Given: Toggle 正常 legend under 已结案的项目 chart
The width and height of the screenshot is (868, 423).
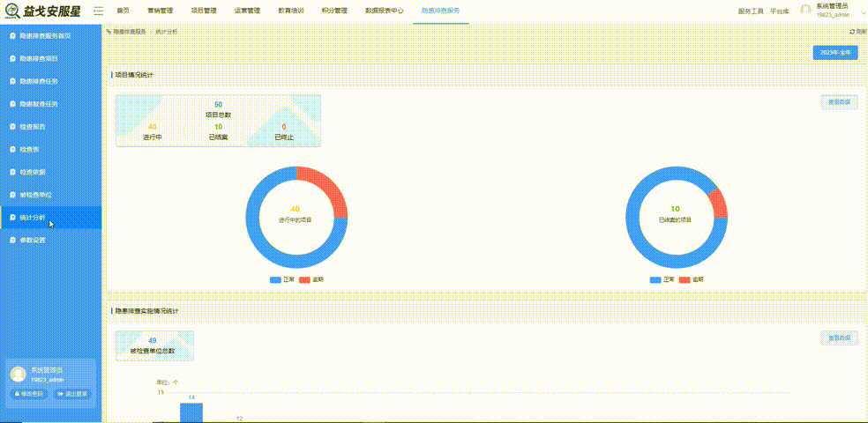Looking at the screenshot, I should [x=662, y=279].
